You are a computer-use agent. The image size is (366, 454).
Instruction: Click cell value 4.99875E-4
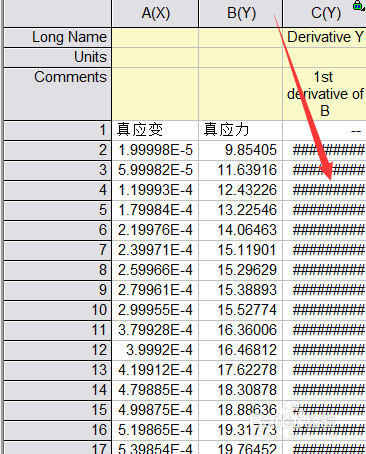click(155, 410)
